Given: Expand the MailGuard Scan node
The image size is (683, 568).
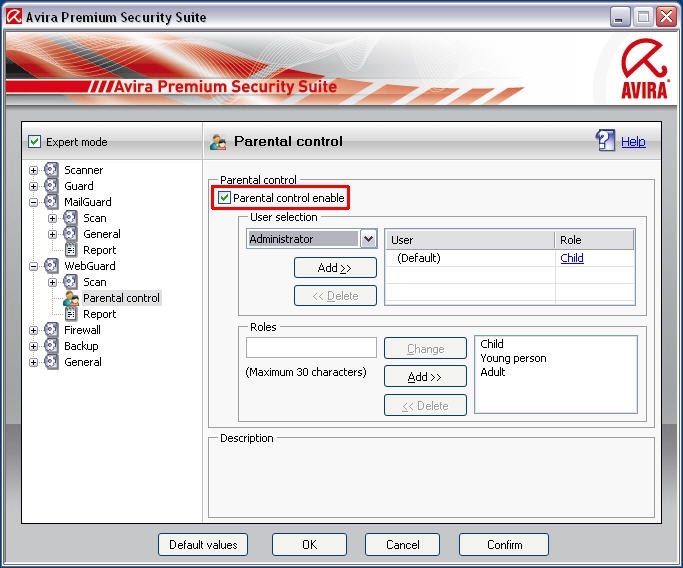Looking at the screenshot, I should tap(53, 218).
